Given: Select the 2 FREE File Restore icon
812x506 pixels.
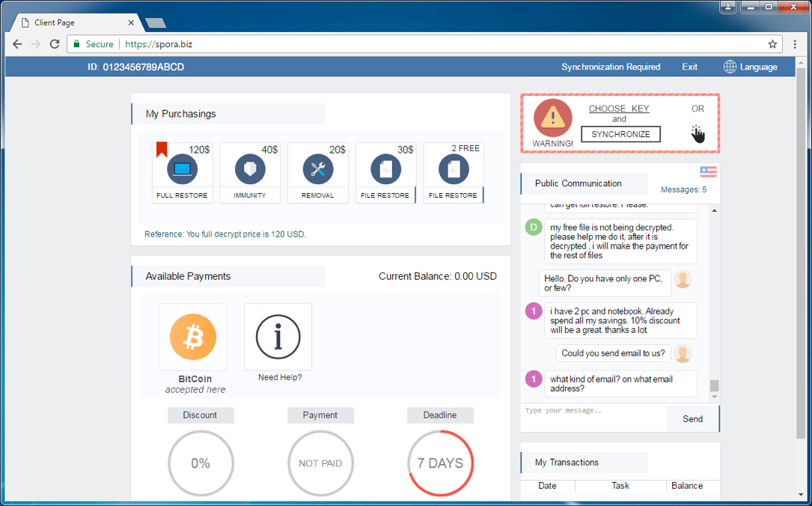Looking at the screenshot, I should tap(454, 169).
